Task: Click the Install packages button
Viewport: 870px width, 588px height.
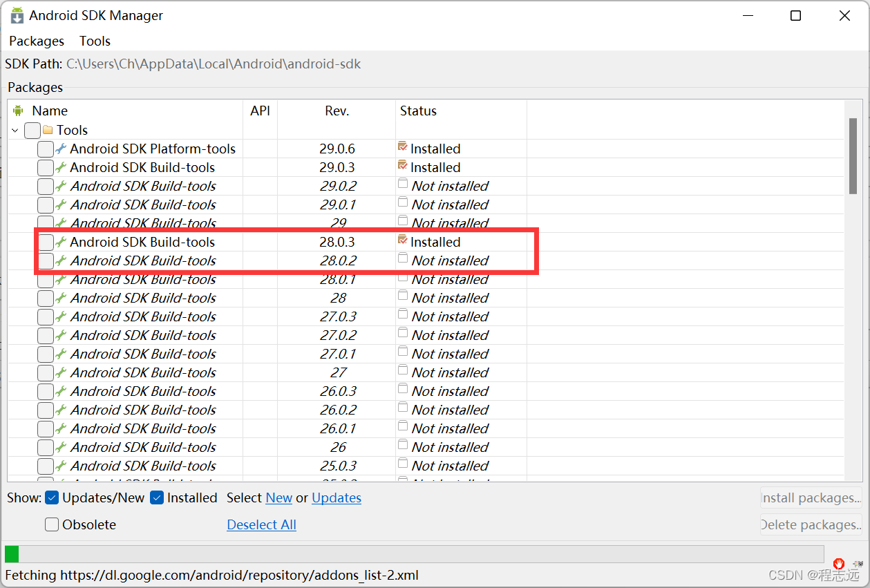Action: (811, 497)
